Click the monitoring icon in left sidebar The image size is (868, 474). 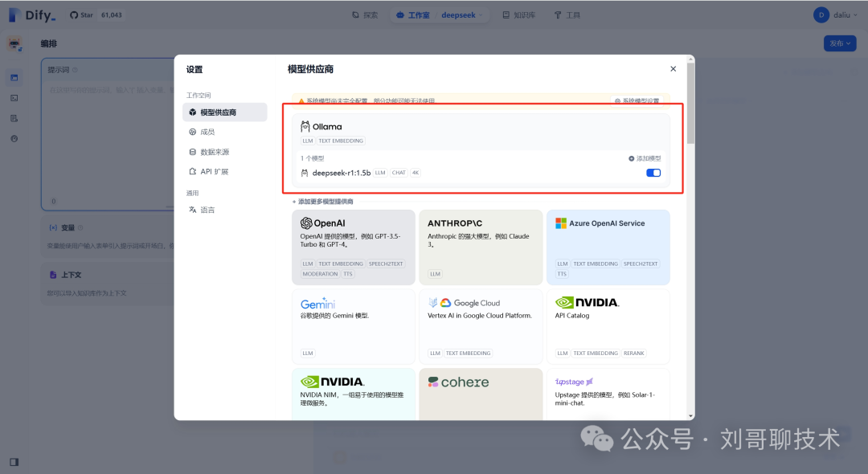coord(14,139)
